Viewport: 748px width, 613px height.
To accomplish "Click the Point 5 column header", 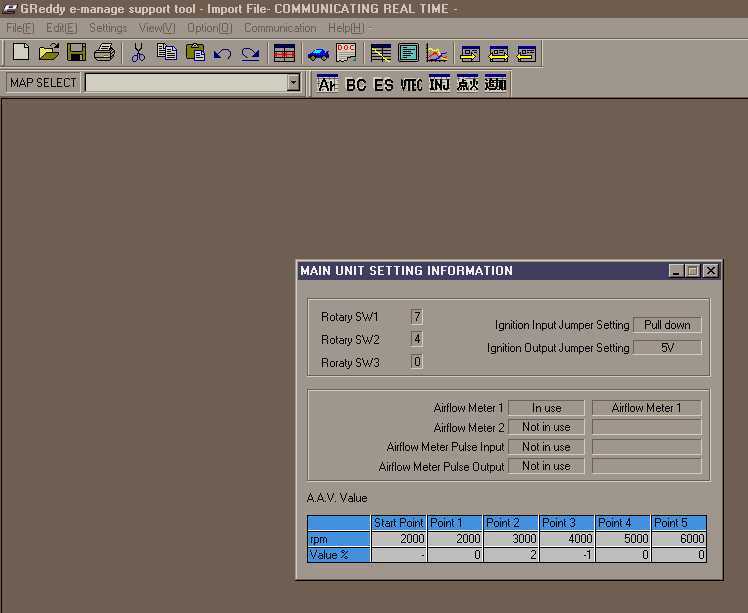I will coord(679,523).
